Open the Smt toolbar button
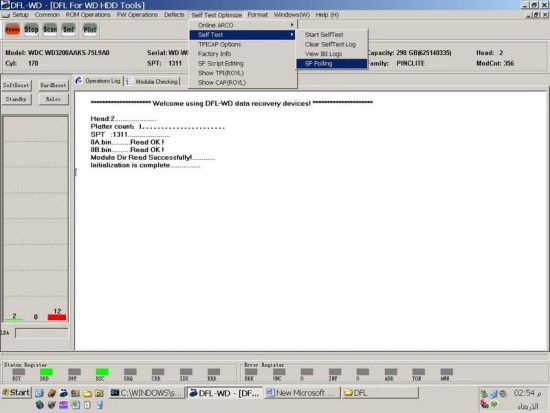550x413 pixels. [x=68, y=29]
